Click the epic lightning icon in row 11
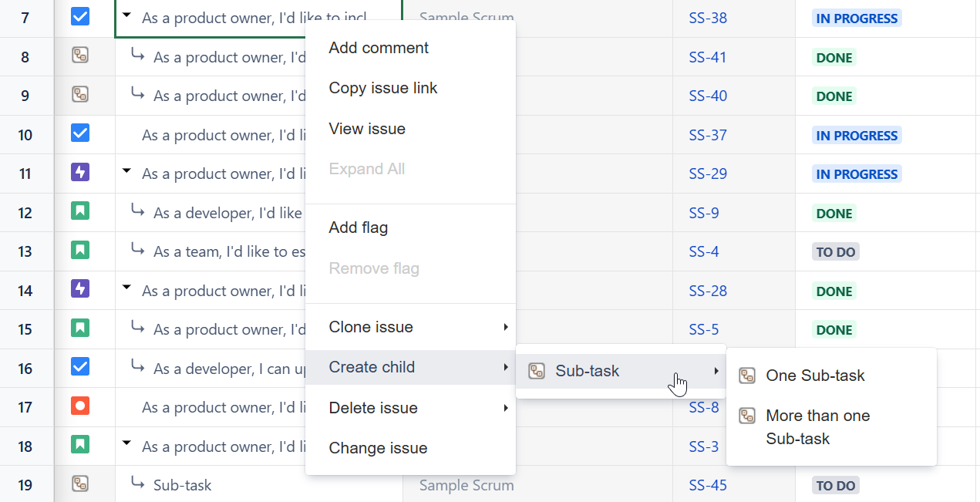 coord(80,173)
